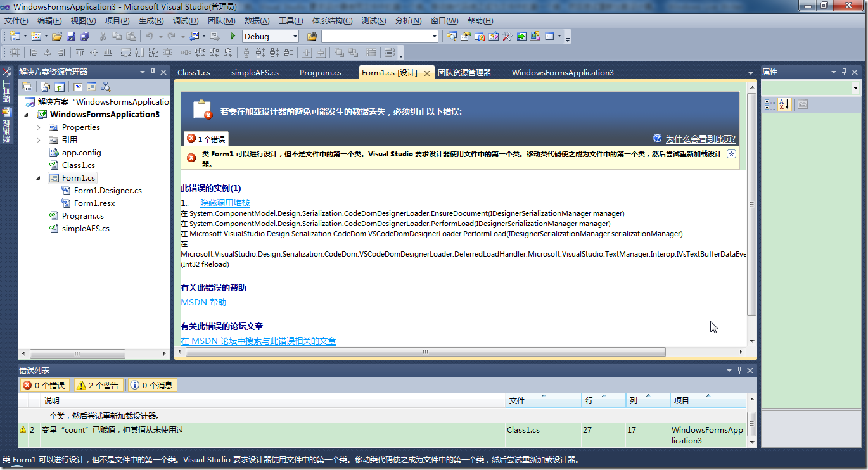
Task: Open the Toolbox icon in the toolbar
Action: point(507,36)
